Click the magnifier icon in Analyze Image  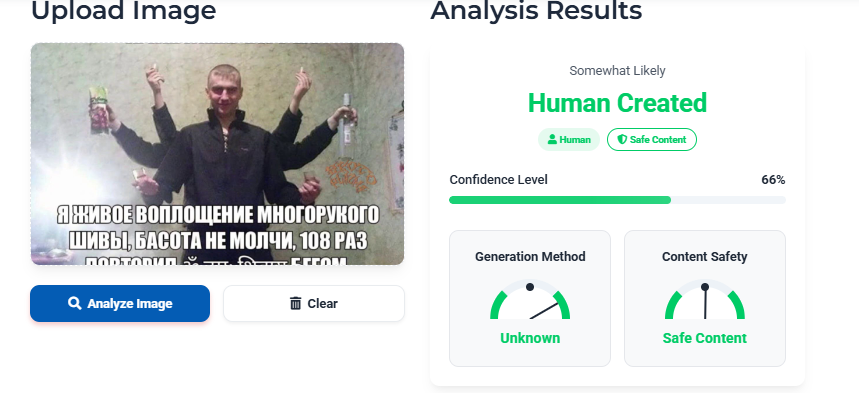[x=75, y=303]
